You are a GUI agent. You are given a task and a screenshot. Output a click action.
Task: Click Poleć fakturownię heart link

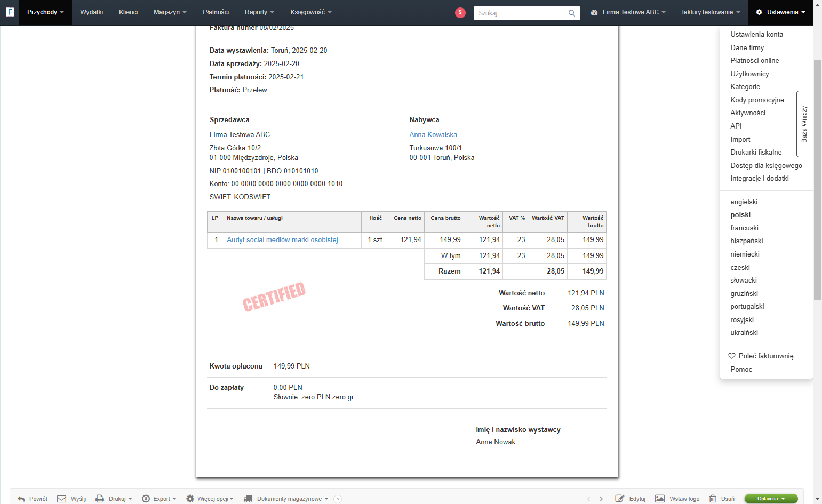click(x=761, y=356)
